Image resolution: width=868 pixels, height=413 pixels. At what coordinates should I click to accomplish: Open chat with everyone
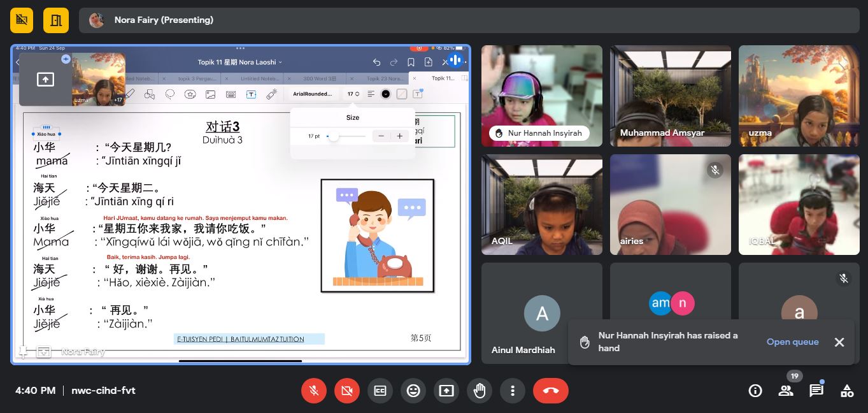pos(816,391)
